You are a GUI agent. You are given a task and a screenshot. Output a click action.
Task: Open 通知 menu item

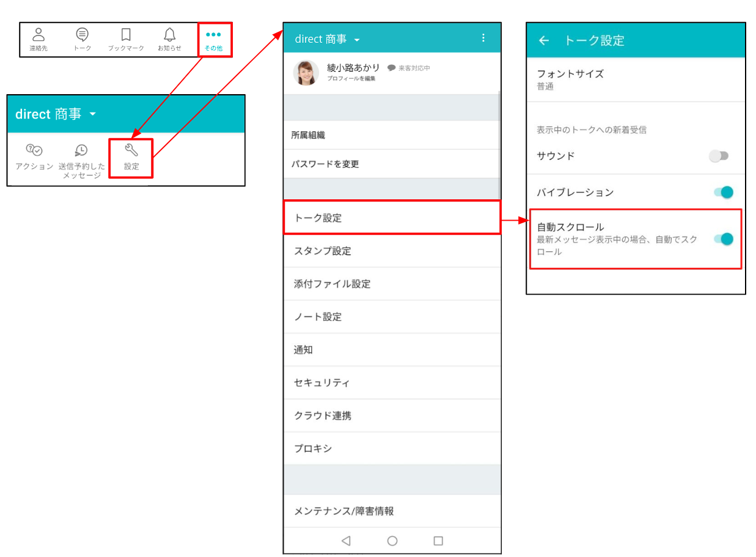point(392,350)
